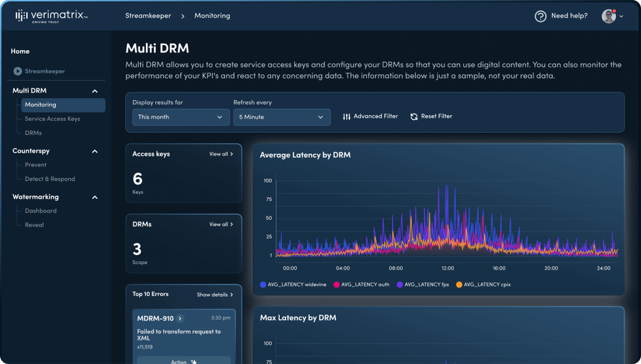
Task: Click the 08:00 x-axis label
Action: (396, 268)
